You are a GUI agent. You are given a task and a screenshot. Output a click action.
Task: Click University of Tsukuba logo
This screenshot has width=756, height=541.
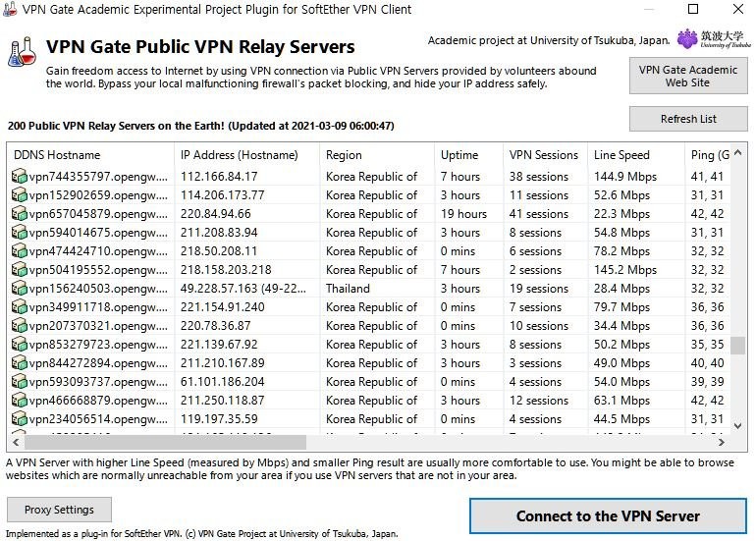[714, 39]
